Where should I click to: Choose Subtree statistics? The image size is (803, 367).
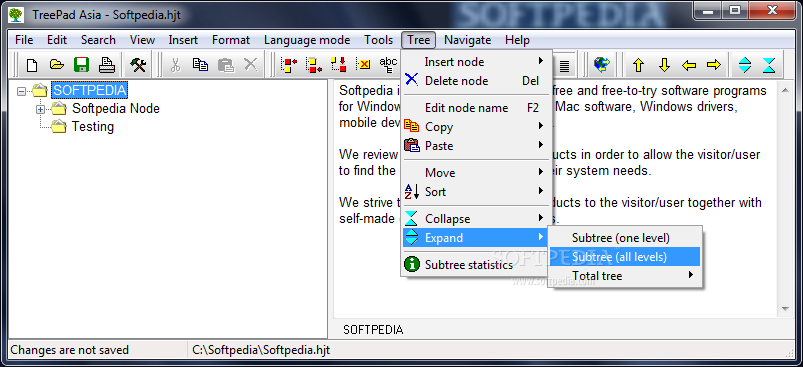(476, 265)
